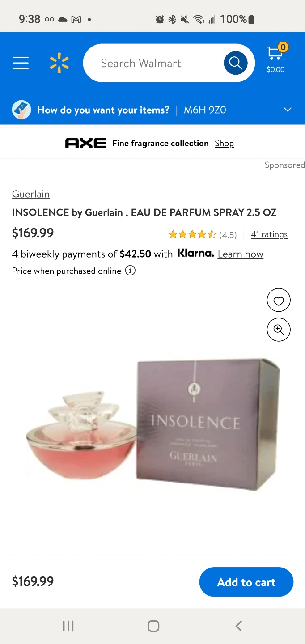Tap the delivery options phone icon
Image resolution: width=305 pixels, height=644 pixels.
tap(21, 110)
